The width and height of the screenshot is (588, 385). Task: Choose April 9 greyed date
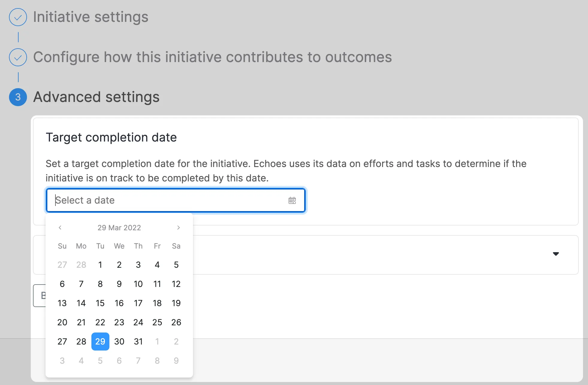coord(176,361)
